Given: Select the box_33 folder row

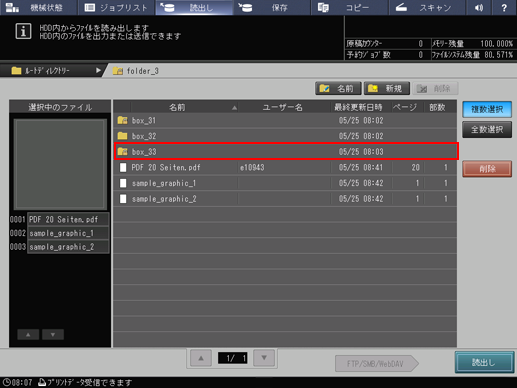Looking at the screenshot, I should pos(286,152).
